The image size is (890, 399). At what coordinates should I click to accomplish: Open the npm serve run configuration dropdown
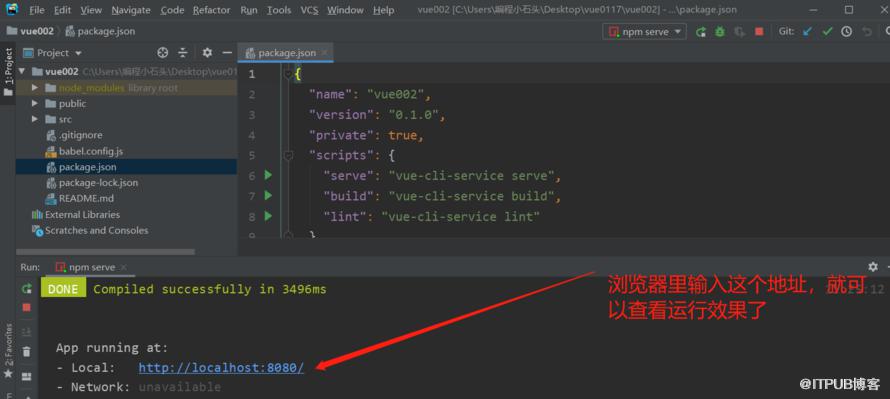[644, 32]
